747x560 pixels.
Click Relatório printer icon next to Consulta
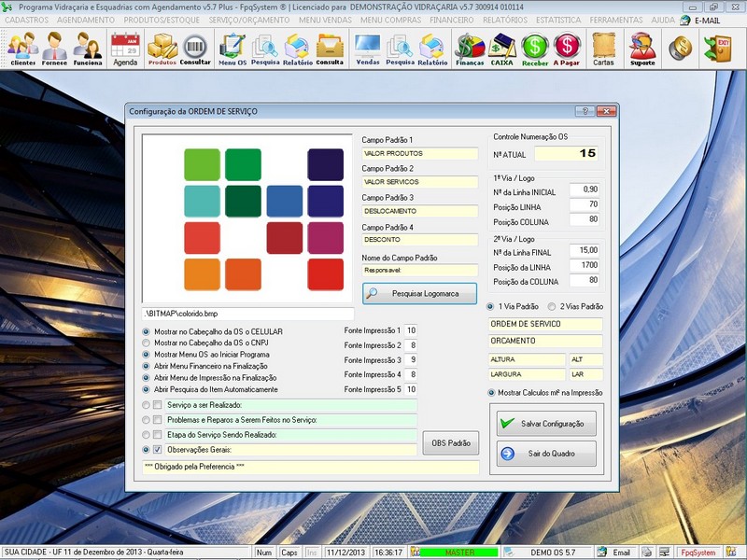click(x=298, y=49)
